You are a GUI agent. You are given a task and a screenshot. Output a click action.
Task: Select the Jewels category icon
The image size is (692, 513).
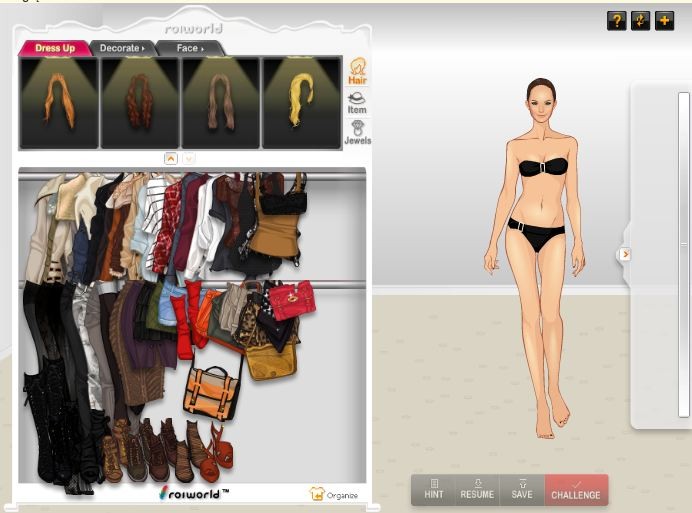click(357, 133)
